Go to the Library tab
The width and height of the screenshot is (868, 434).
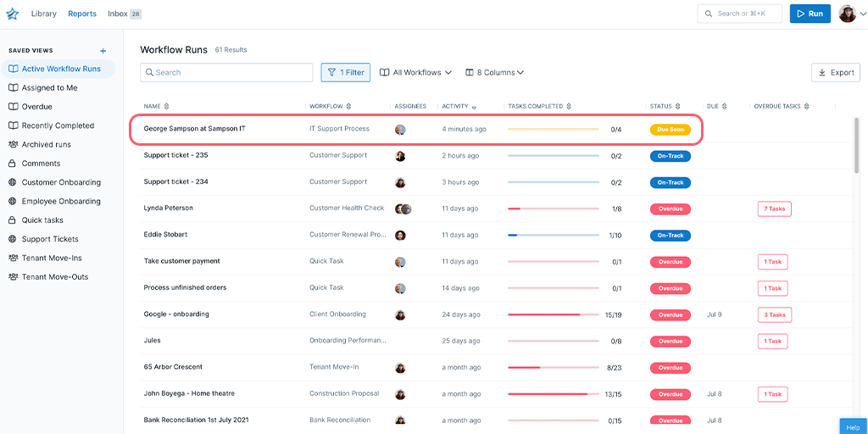coord(43,14)
